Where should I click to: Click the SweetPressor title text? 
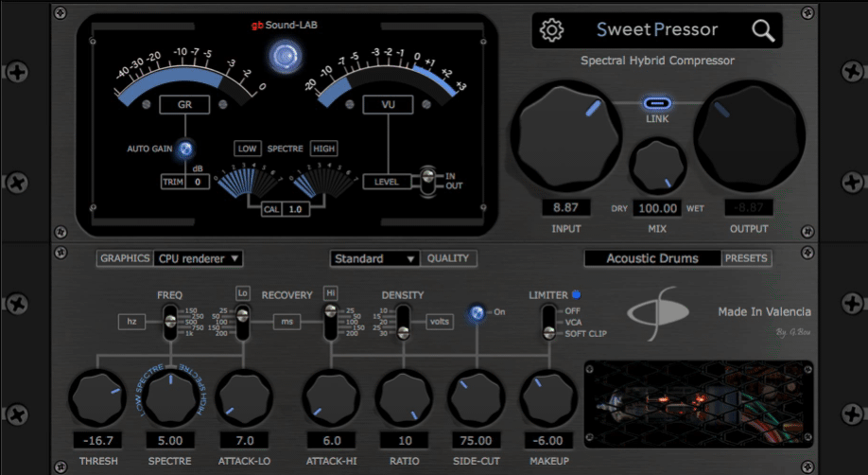tap(657, 29)
